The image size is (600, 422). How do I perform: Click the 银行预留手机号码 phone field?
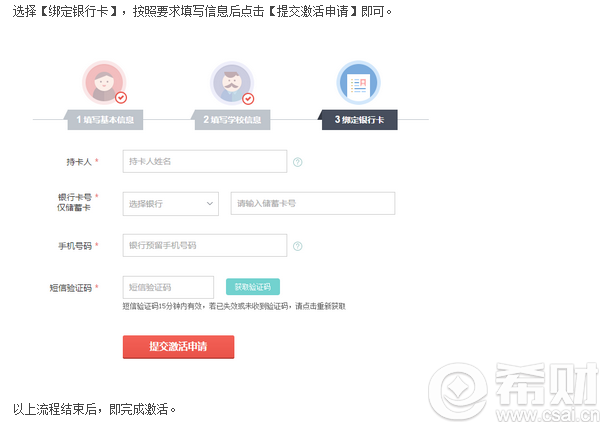pos(204,245)
